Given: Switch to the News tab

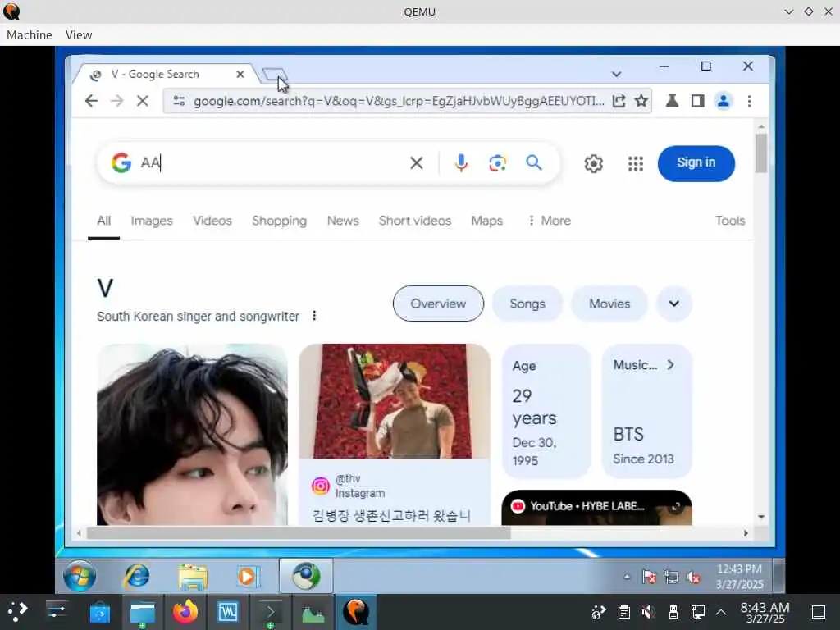Looking at the screenshot, I should [343, 221].
